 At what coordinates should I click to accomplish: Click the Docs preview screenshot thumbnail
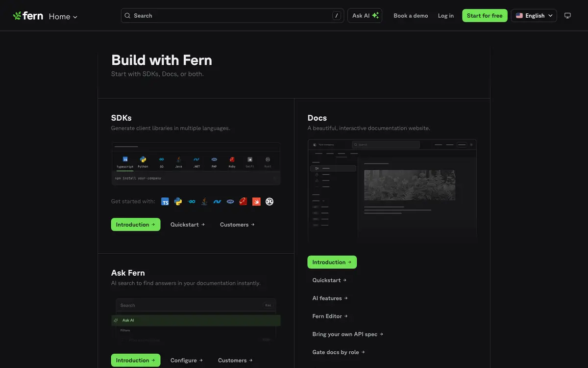[x=392, y=191]
